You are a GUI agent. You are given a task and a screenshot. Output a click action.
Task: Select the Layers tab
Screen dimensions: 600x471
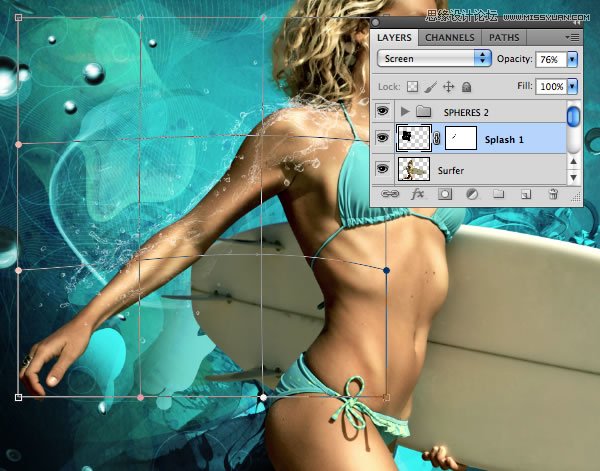(394, 37)
